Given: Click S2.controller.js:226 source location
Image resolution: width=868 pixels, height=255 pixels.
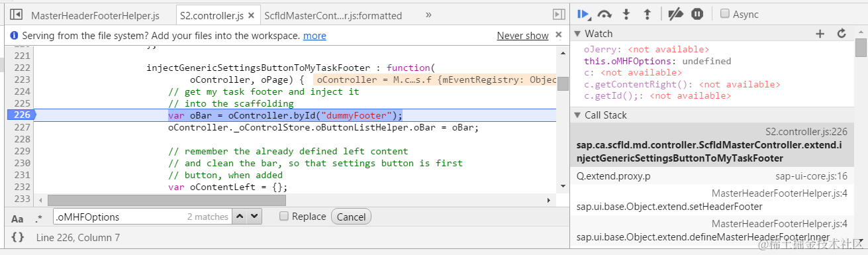Looking at the screenshot, I should pyautogui.click(x=806, y=132).
